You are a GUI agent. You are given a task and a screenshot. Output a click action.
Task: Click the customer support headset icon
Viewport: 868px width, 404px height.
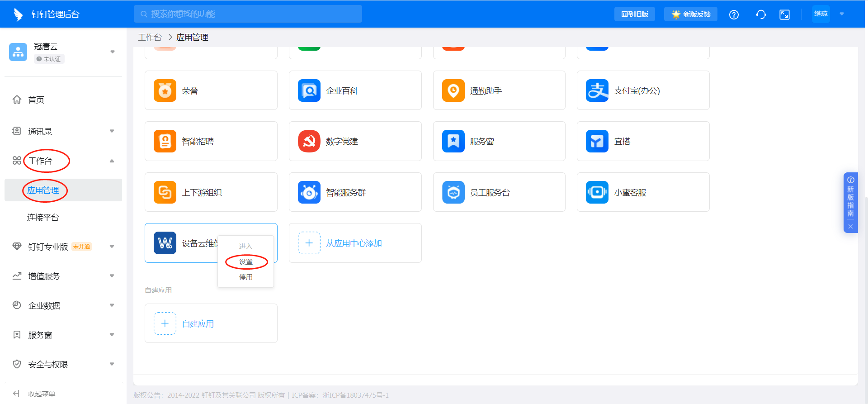761,14
